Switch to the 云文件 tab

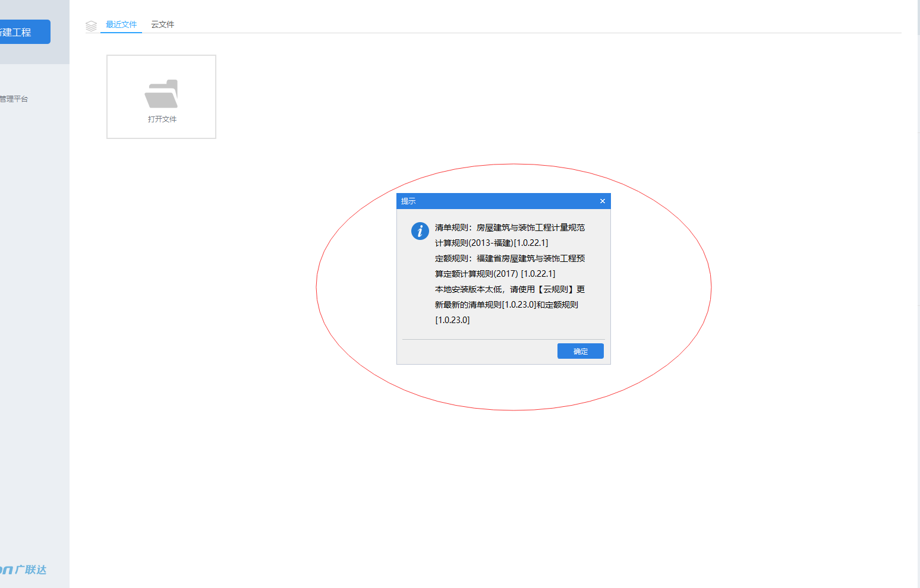pyautogui.click(x=162, y=24)
